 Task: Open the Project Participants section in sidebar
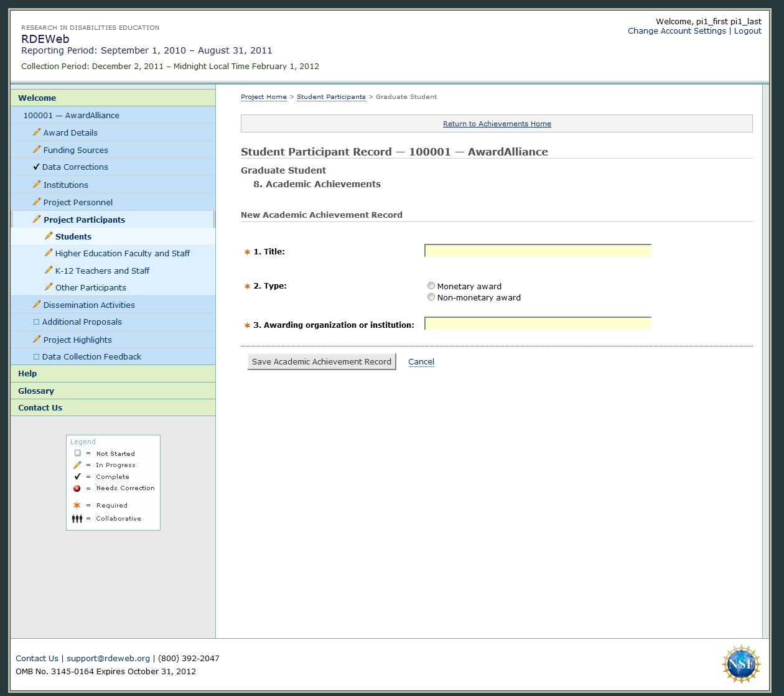[x=84, y=220]
